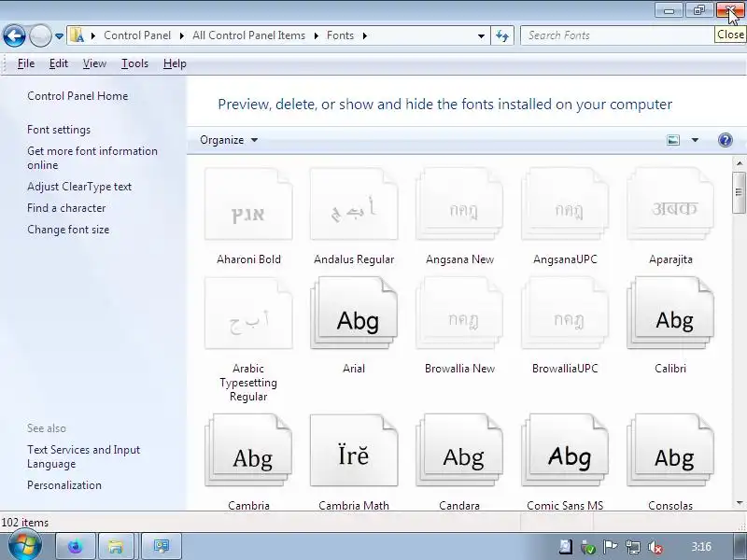This screenshot has width=747, height=560.
Task: Expand the arrow after Fonts breadcrumb
Action: tap(365, 35)
